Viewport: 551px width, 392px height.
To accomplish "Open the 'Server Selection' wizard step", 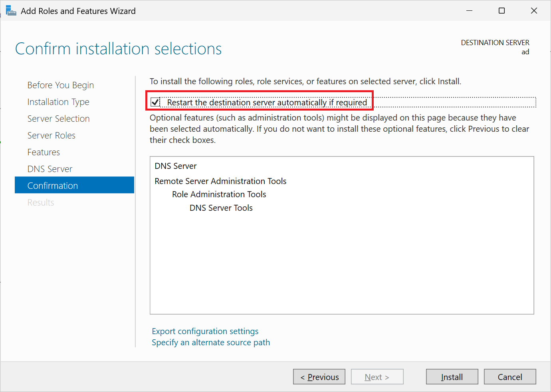I will click(58, 119).
